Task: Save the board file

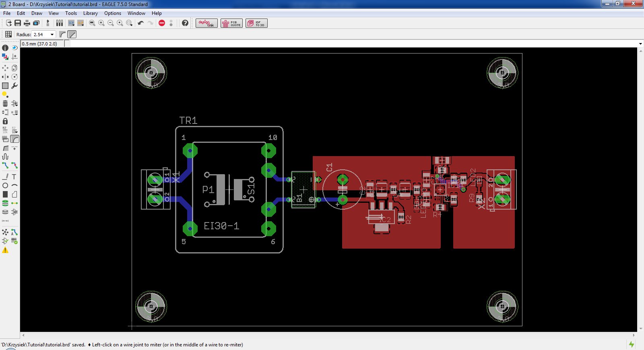Action: pos(18,23)
